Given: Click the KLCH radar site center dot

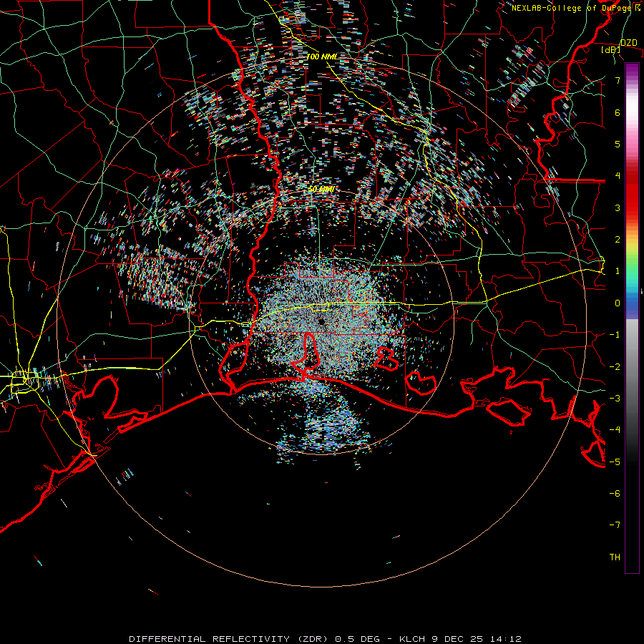Looking at the screenshot, I should click(321, 321).
